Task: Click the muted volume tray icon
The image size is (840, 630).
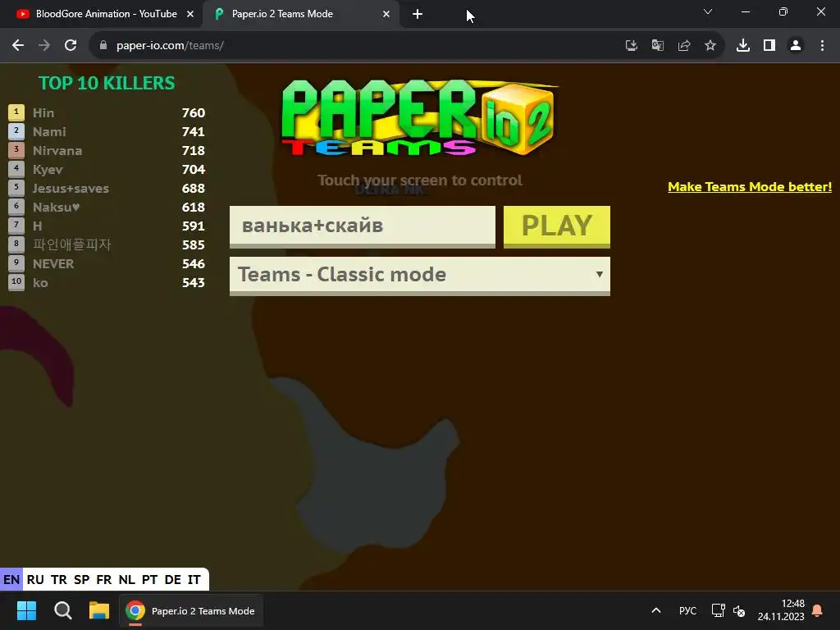Action: (739, 610)
